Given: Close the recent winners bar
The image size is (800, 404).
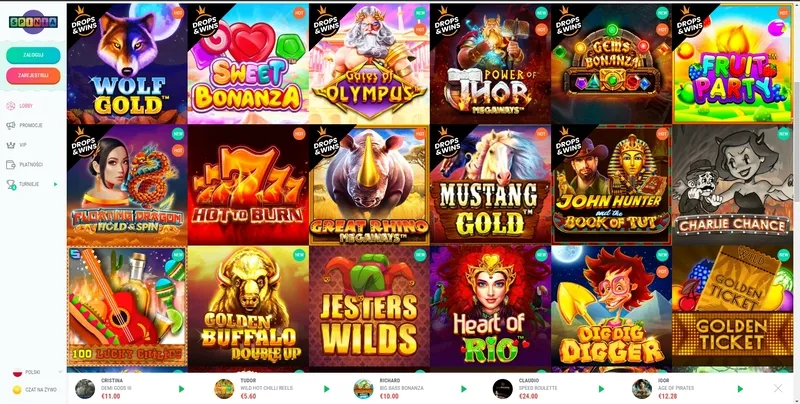Looking at the screenshot, I should click(778, 389).
